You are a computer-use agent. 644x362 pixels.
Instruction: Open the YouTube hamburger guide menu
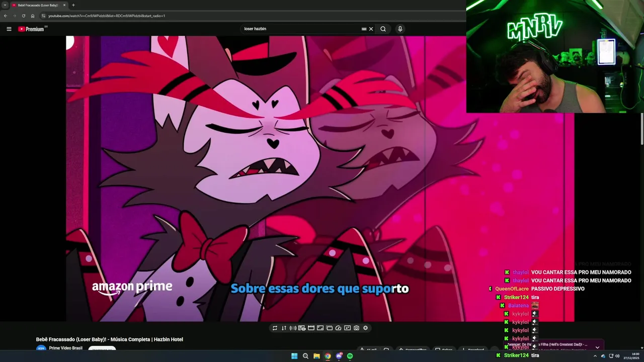pos(9,29)
